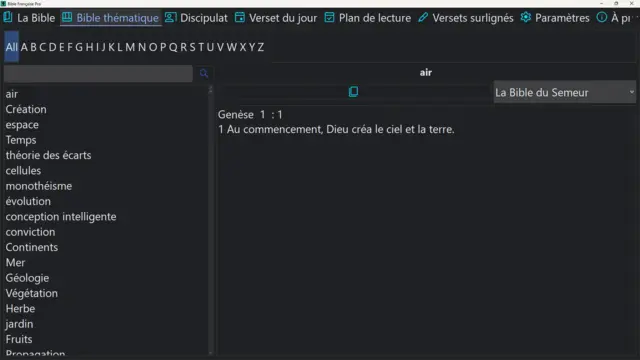Image resolution: width=640 pixels, height=360 pixels.
Task: Click the Genèse 1:1 reference
Action: pos(250,115)
